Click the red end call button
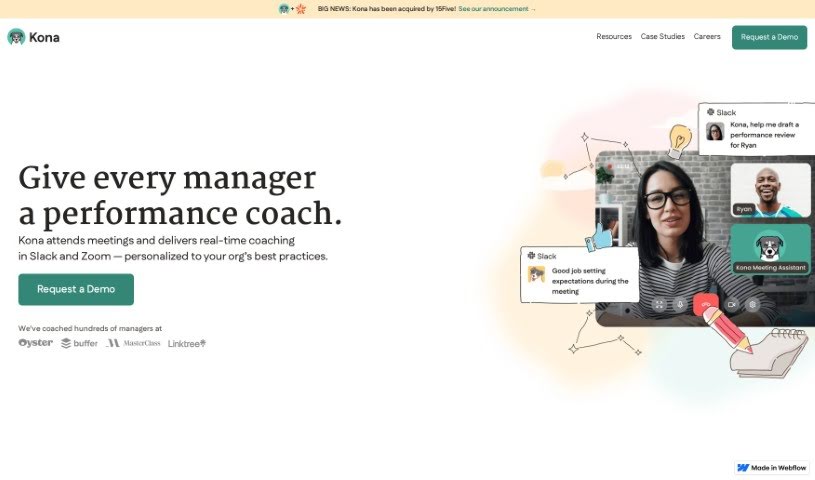815x480 pixels. pos(705,305)
